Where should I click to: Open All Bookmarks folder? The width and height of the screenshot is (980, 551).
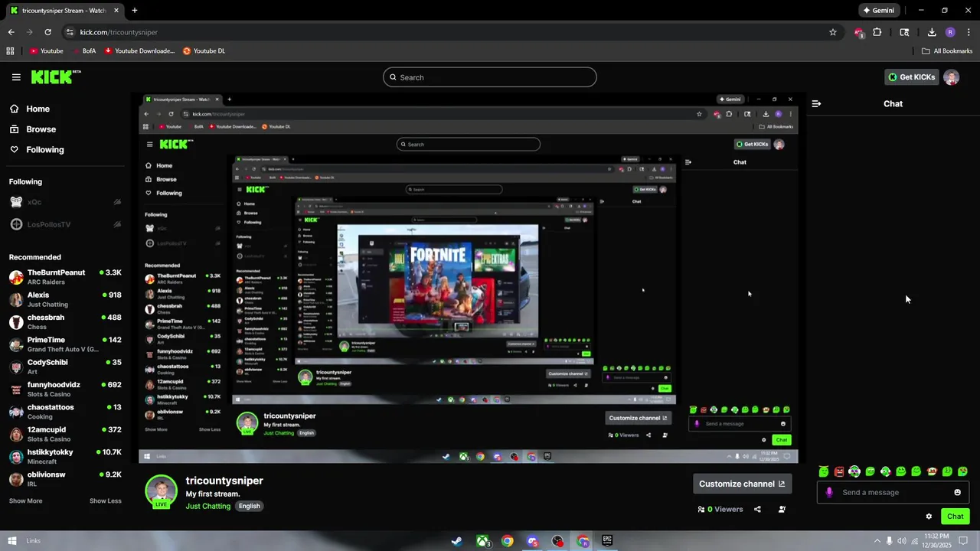click(x=947, y=51)
